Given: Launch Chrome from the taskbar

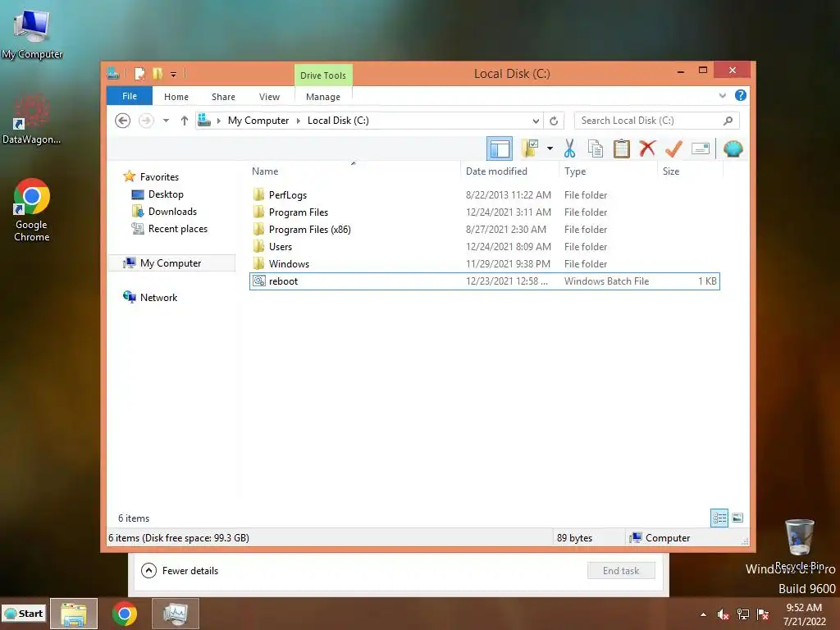Looking at the screenshot, I should coord(125,614).
